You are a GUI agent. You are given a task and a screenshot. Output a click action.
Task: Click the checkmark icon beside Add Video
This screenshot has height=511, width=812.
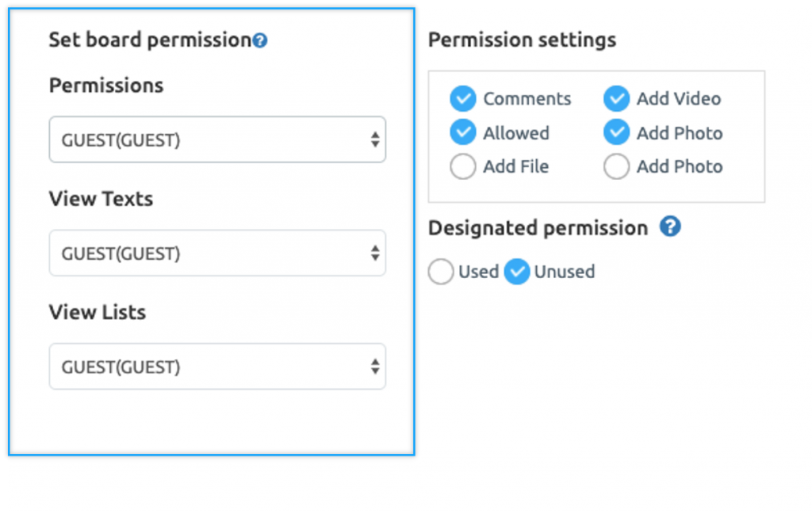click(616, 98)
